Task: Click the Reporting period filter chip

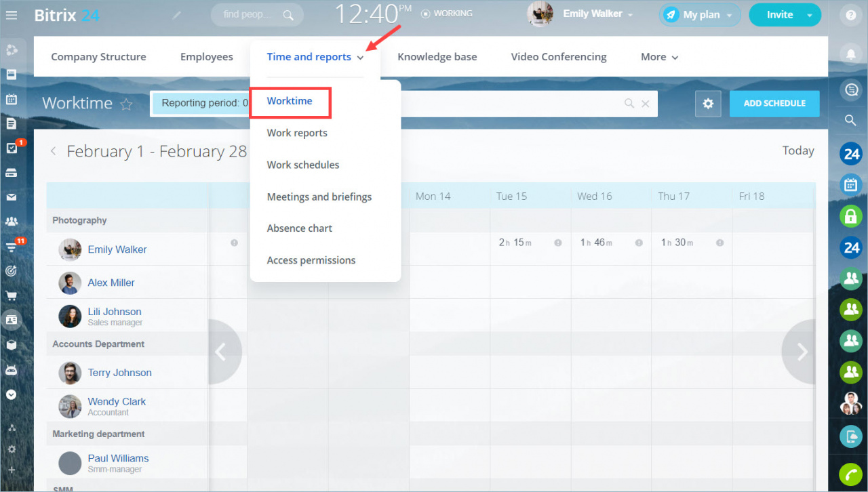Action: tap(202, 103)
